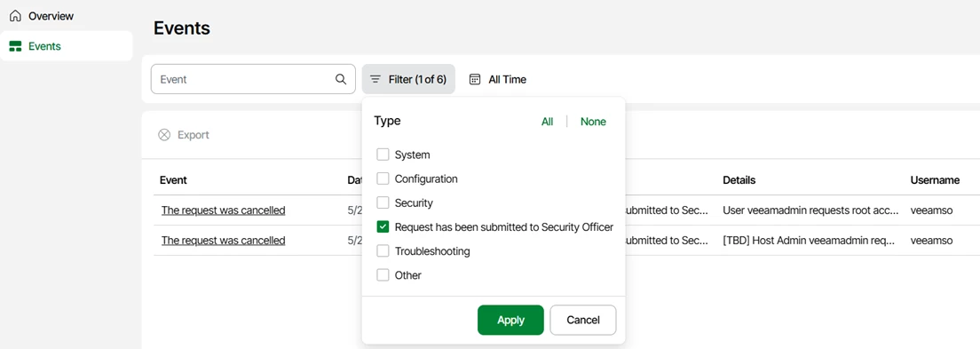Image resolution: width=980 pixels, height=349 pixels.
Task: Open the Filter (1 of 6) dropdown
Action: pyautogui.click(x=408, y=79)
